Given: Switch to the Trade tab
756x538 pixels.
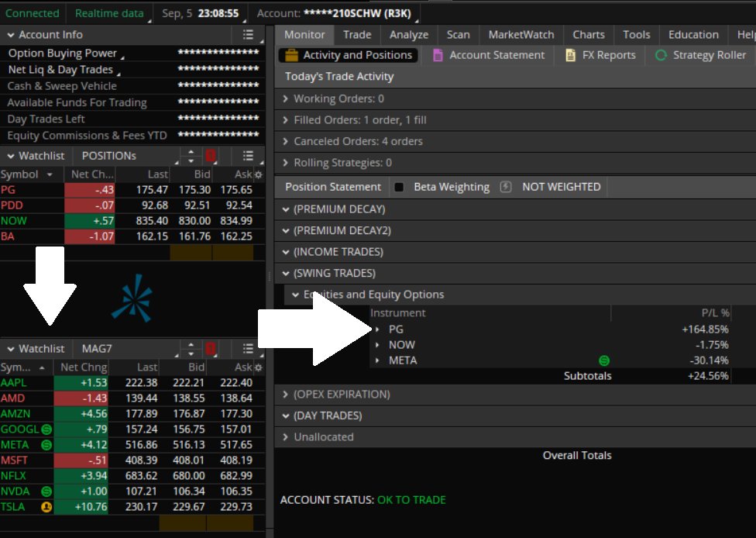Looking at the screenshot, I should click(357, 35).
